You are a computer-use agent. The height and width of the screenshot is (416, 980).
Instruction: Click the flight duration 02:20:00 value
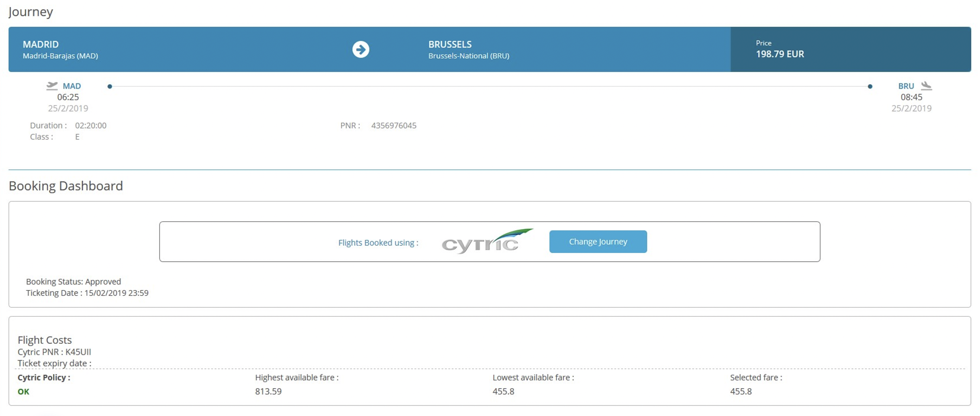[91, 126]
